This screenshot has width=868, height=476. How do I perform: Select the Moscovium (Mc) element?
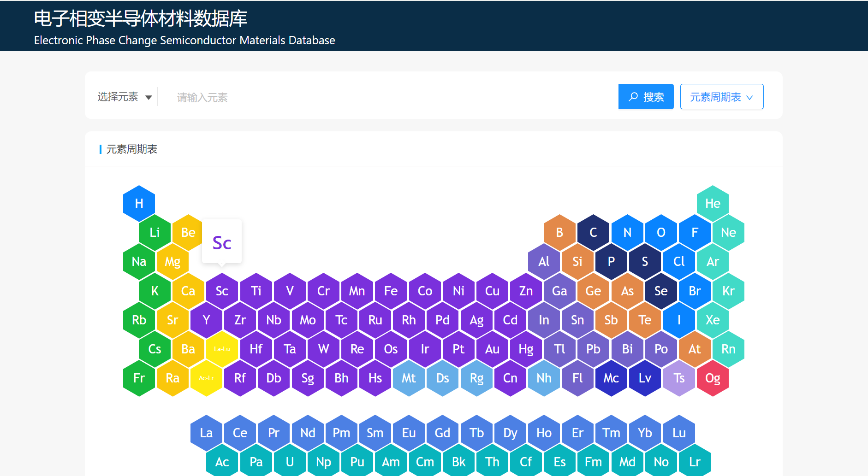(611, 378)
